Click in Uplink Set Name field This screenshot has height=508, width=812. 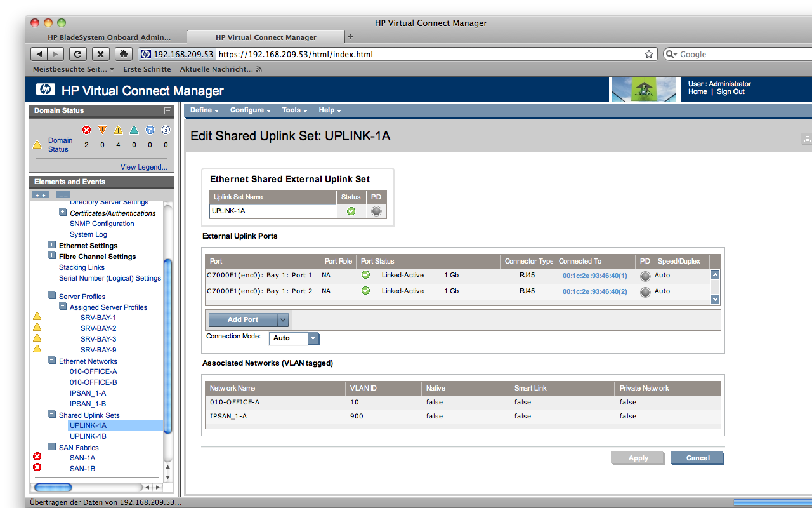273,211
